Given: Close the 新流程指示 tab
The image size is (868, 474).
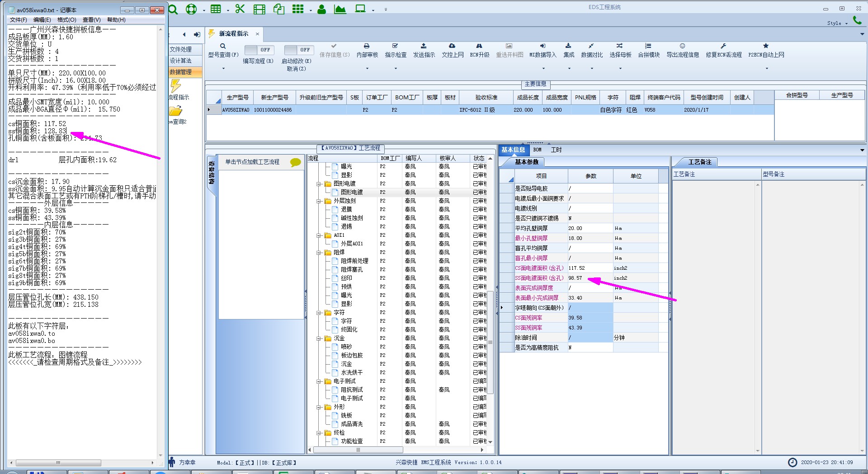Looking at the screenshot, I should (257, 34).
